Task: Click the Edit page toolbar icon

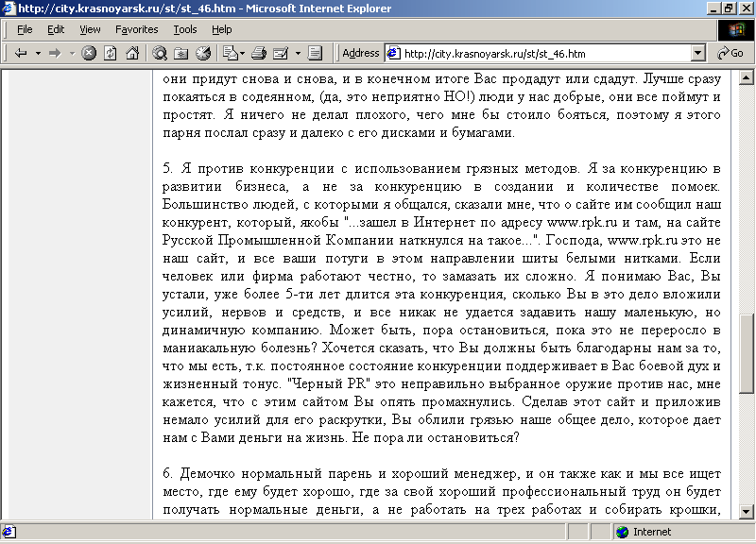Action: (x=279, y=53)
